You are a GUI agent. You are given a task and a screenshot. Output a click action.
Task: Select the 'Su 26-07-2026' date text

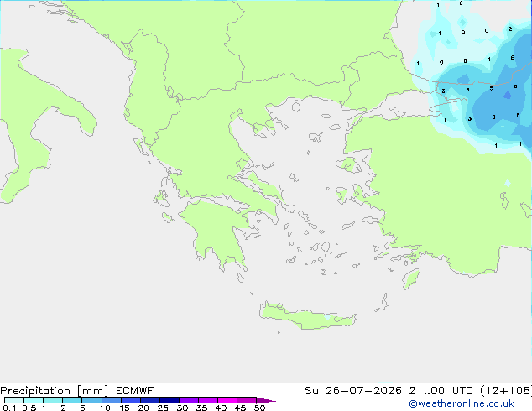(353, 391)
